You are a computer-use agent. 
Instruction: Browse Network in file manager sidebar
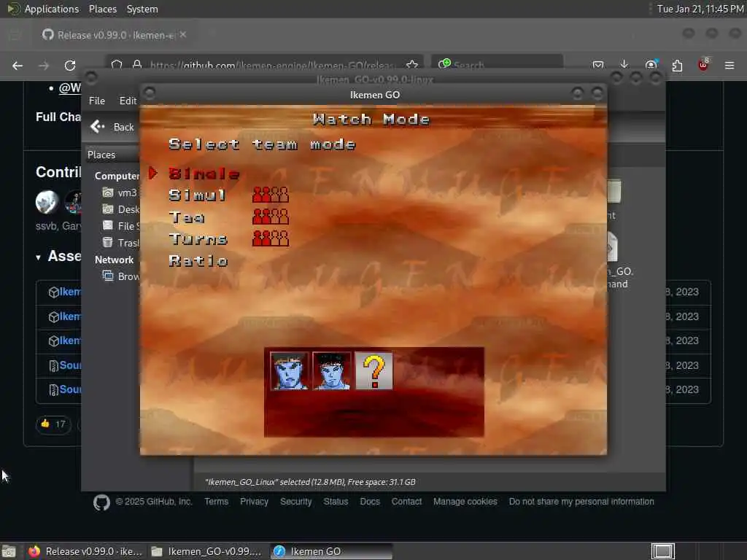120,276
